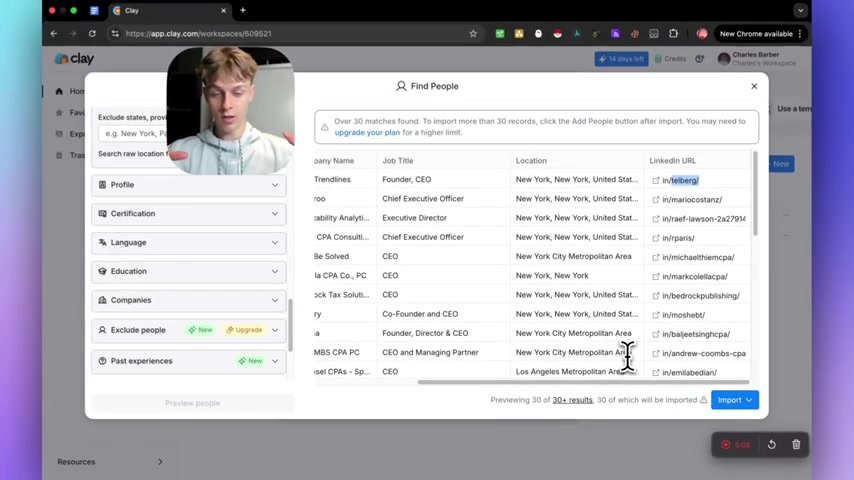Delete the recording with trash icon
This screenshot has height=480, width=854.
796,445
